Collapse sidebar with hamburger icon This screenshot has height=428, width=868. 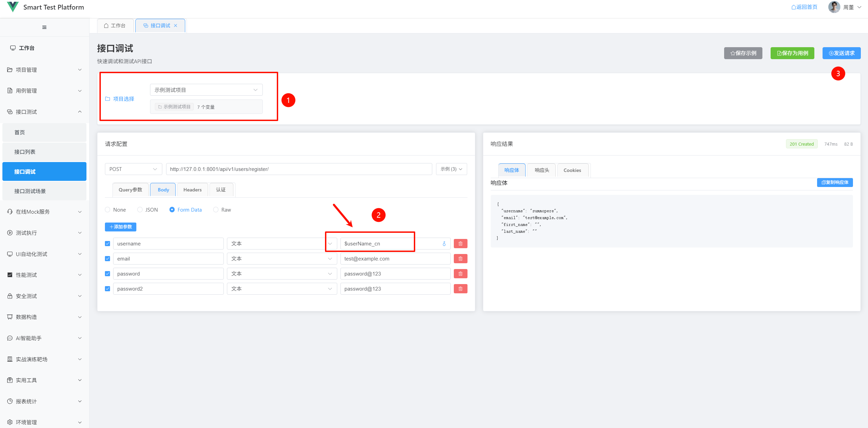(x=44, y=27)
